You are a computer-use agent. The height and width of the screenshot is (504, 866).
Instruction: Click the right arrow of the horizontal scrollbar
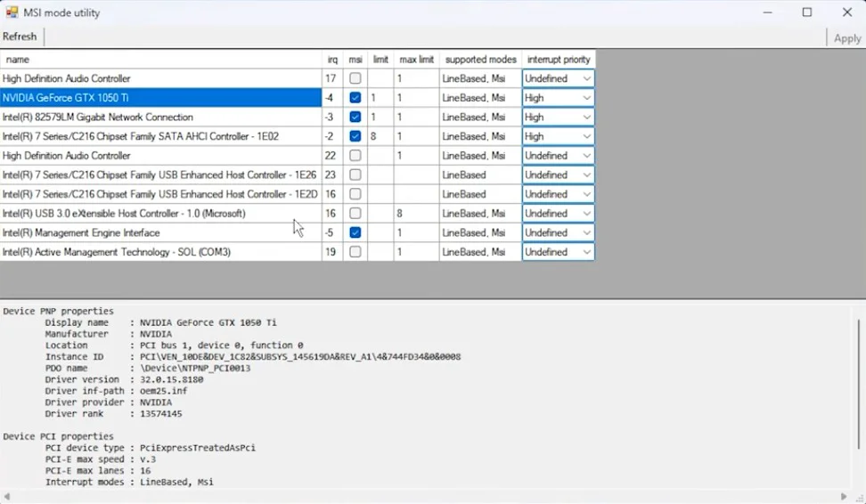pos(844,496)
